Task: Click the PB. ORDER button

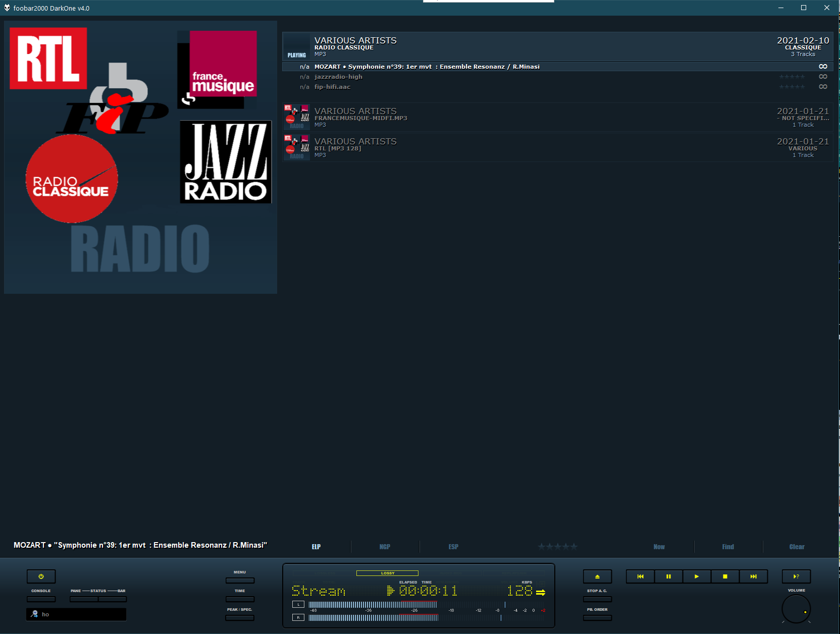Action: coord(597,618)
